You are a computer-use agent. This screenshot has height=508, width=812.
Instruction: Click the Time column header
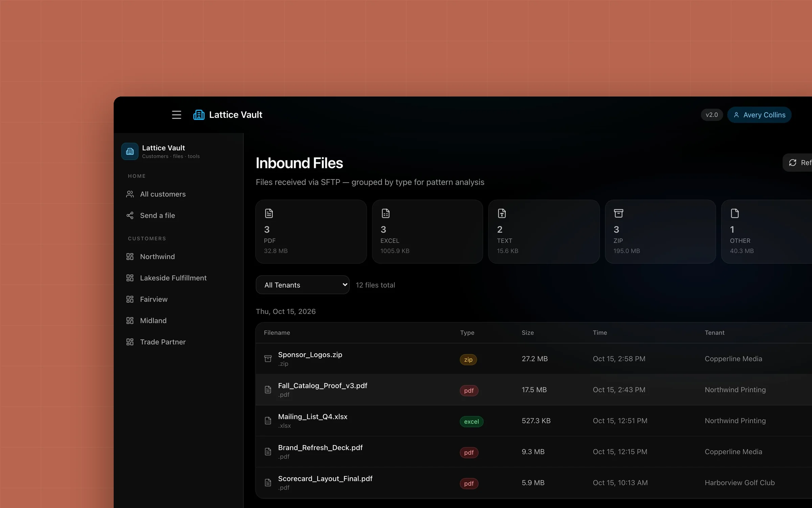click(x=600, y=333)
